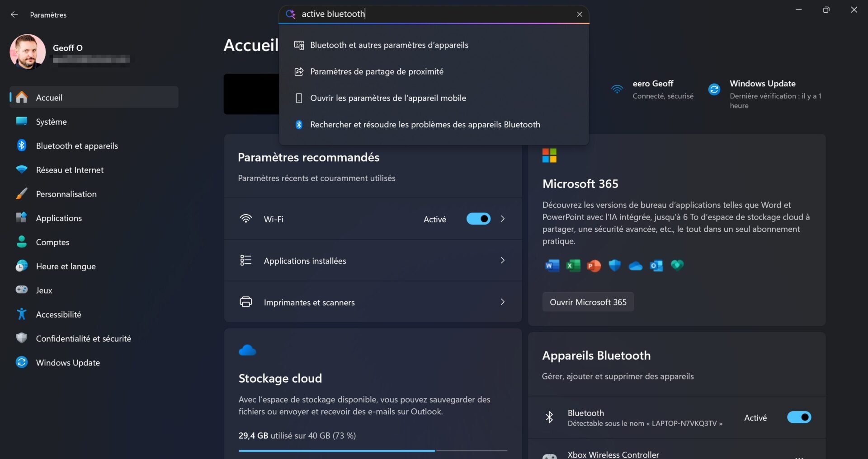The height and width of the screenshot is (459, 868).
Task: Click the OneDrive cloud icon in Microsoft 365 card
Action: 635,266
